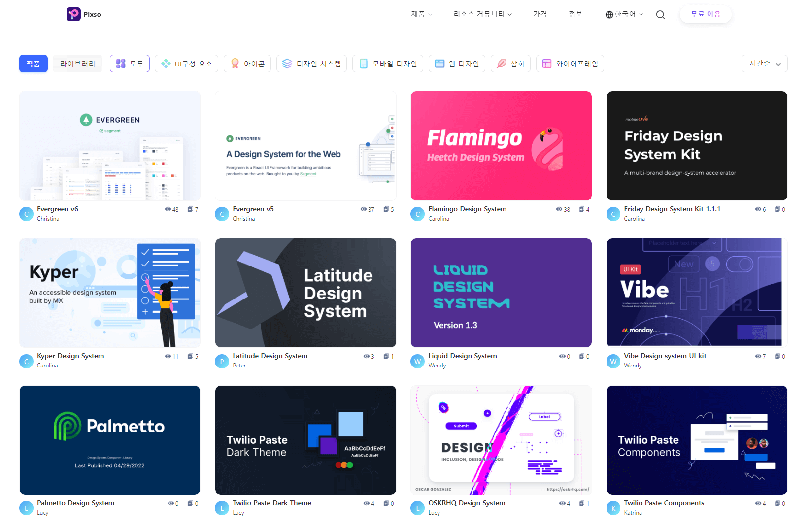
Task: Open the Friday Design System Kit thumbnail
Action: pyautogui.click(x=697, y=146)
